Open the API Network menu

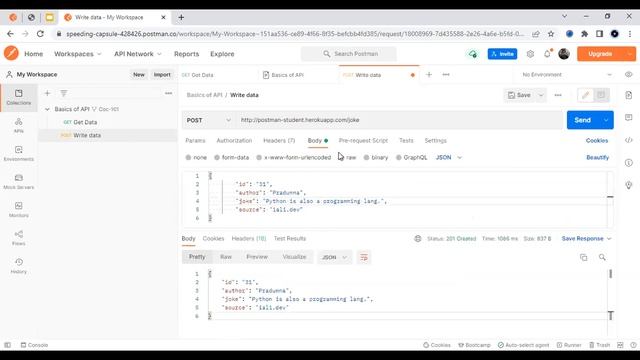(x=138, y=54)
